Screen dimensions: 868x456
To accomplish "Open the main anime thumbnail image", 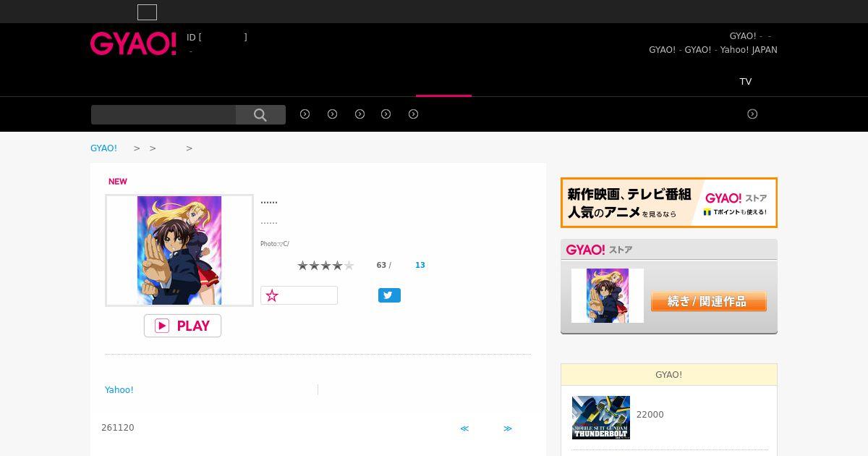I will 179,250.
